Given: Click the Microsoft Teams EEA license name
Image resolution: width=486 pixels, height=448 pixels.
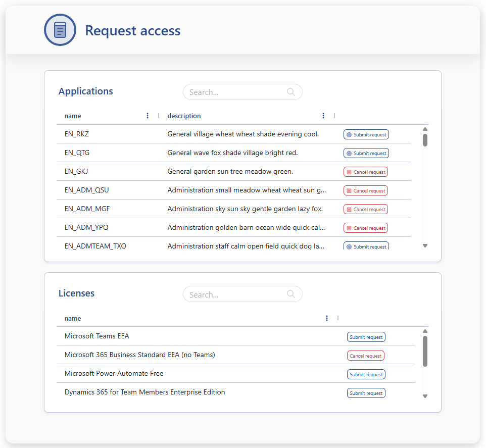Looking at the screenshot, I should pos(96,336).
